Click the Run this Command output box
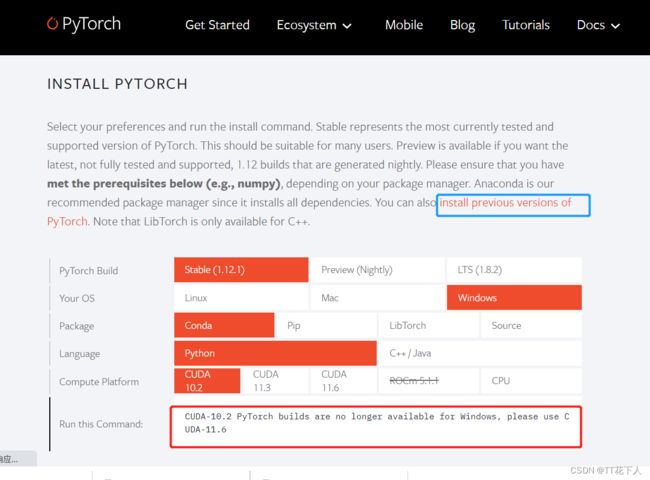The image size is (650, 480). tap(376, 427)
